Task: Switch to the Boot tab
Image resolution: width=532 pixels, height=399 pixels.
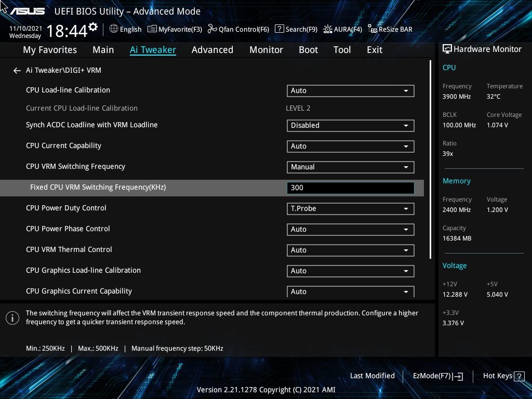Action: (308, 50)
